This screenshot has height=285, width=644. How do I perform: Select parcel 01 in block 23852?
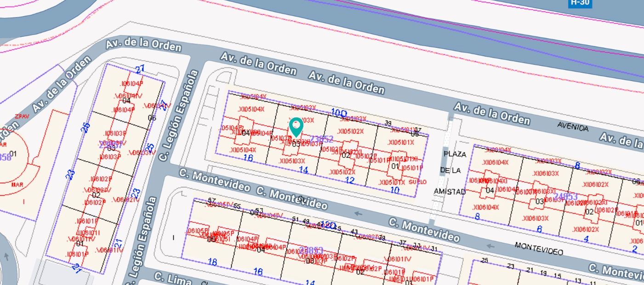coord(394,166)
